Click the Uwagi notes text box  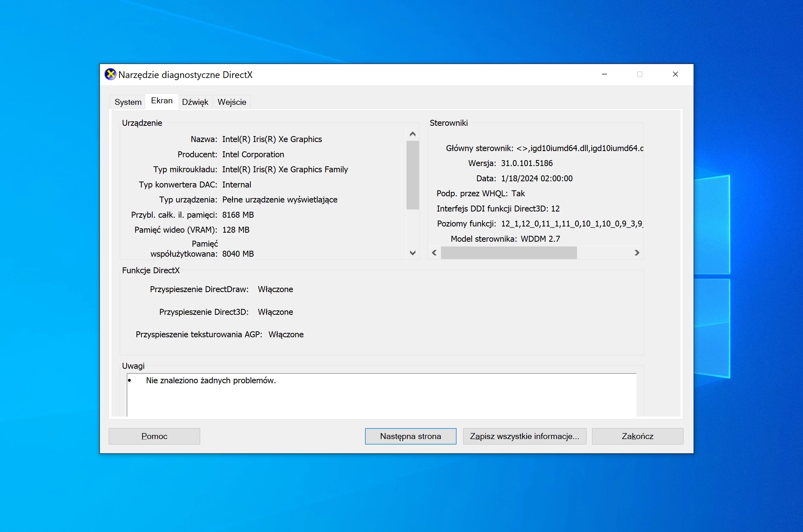382,395
